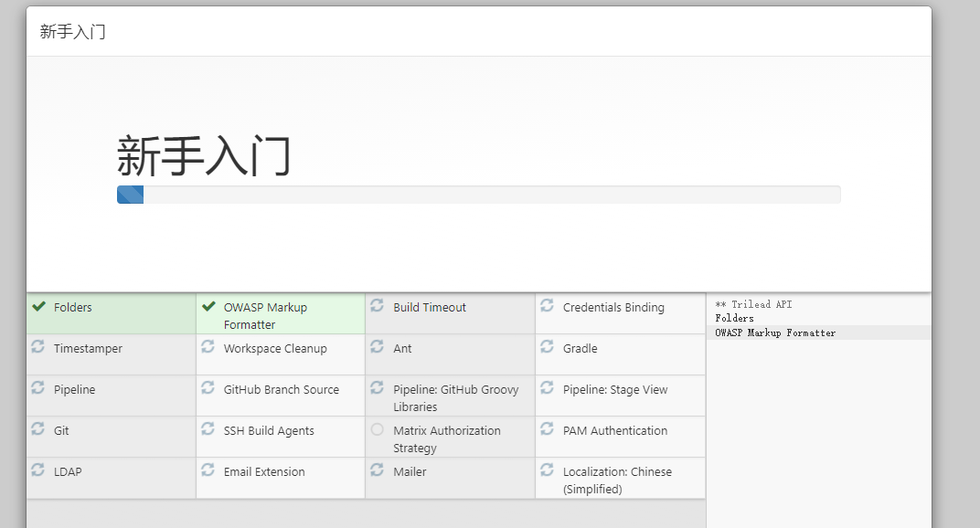Click the sync icon beside Gradle
The width and height of the screenshot is (980, 528).
click(x=547, y=347)
